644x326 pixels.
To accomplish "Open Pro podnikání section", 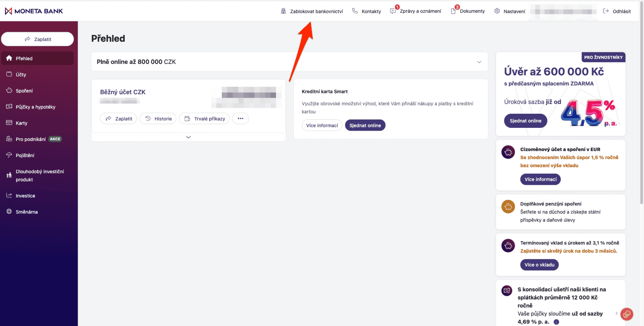I will 31,139.
